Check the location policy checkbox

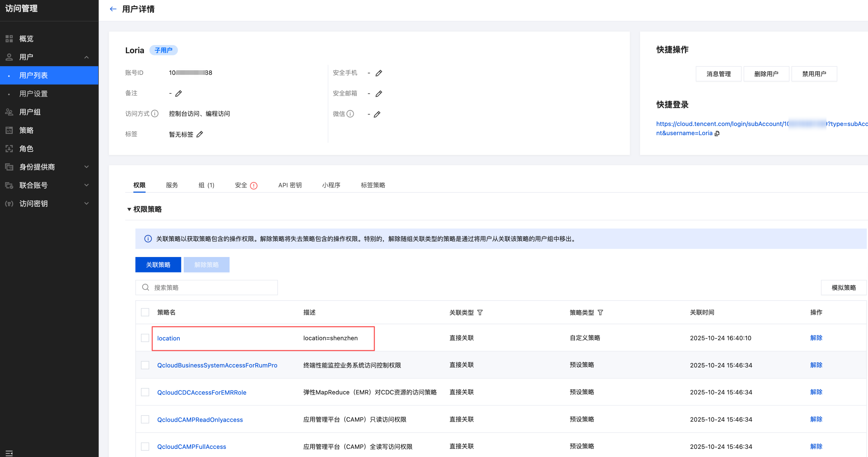(x=145, y=338)
